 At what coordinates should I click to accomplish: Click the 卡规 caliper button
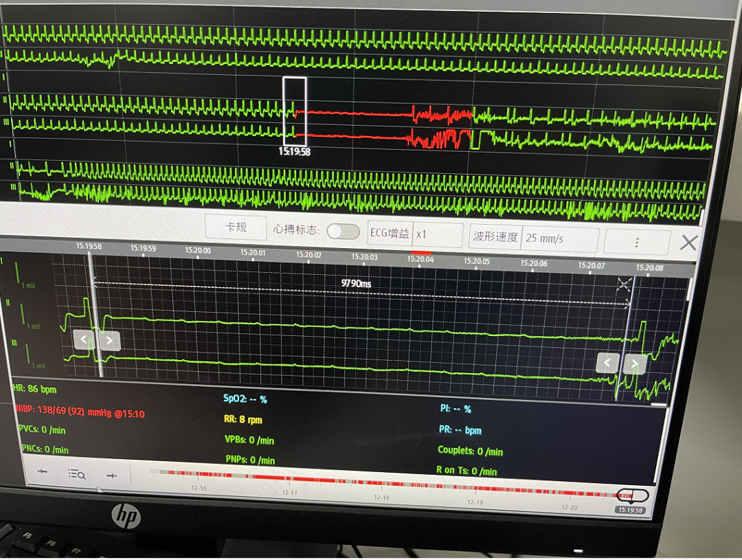(x=236, y=227)
